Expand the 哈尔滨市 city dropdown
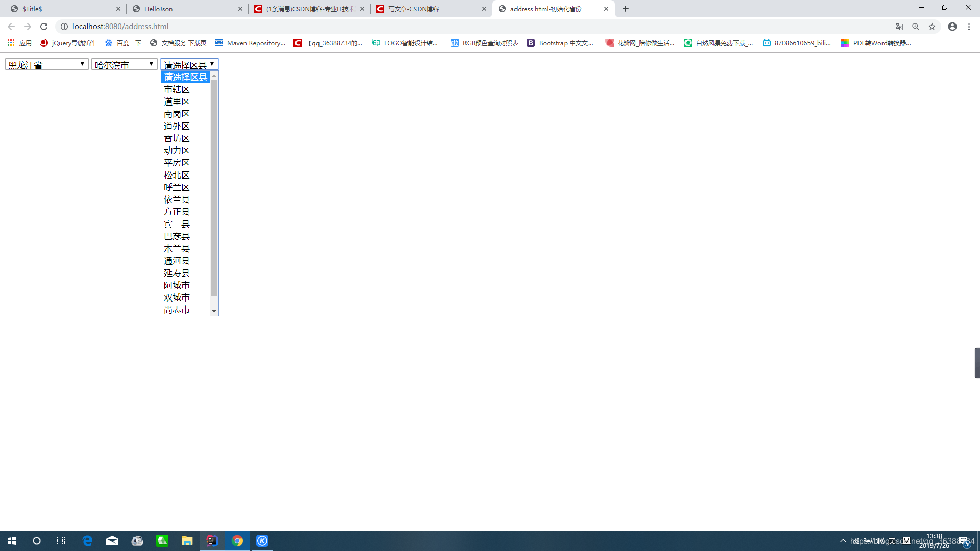 (124, 64)
